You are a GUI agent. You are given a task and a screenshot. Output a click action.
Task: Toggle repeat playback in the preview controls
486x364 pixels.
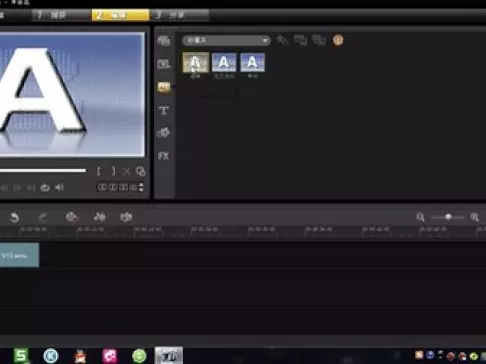coord(45,188)
